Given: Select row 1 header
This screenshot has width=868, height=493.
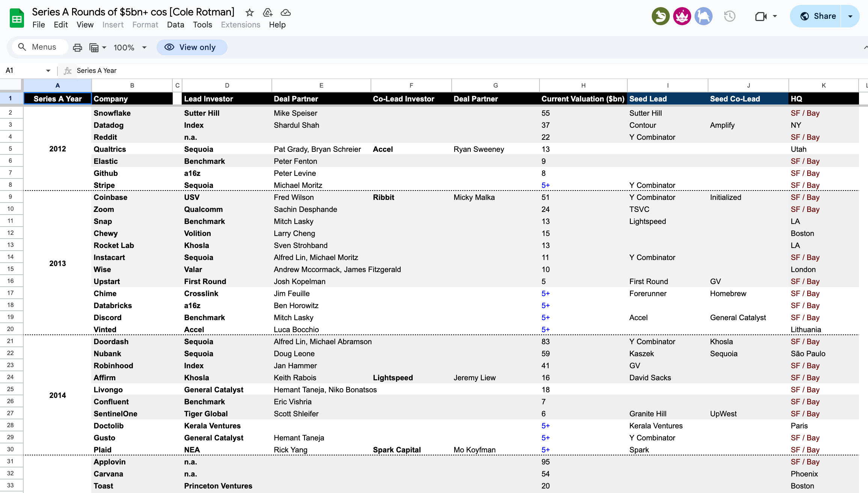Looking at the screenshot, I should 11,98.
